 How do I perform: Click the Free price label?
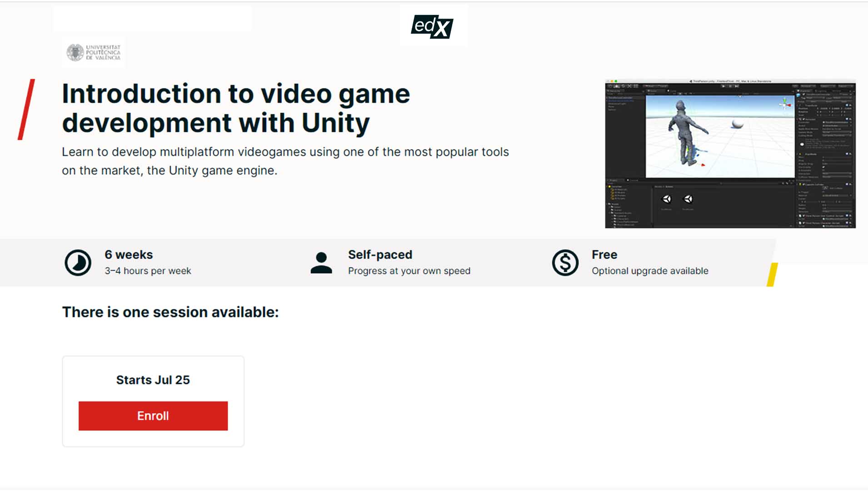[x=604, y=255]
